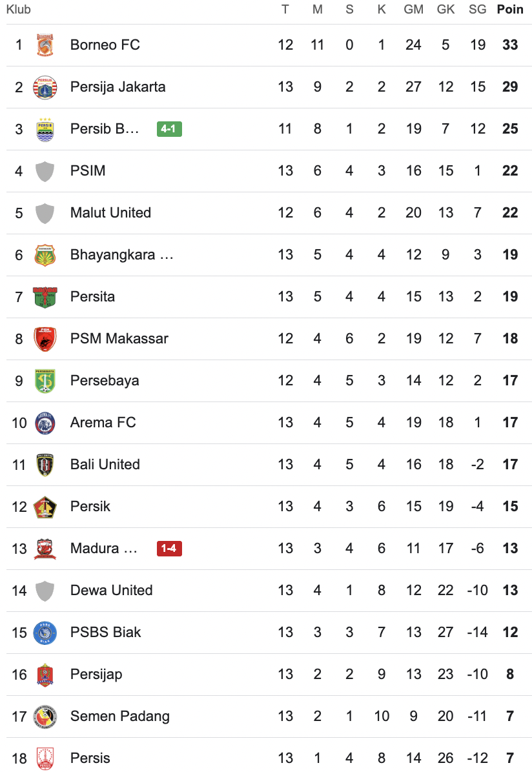
Task: Click the Persik club logo
Action: 45,507
